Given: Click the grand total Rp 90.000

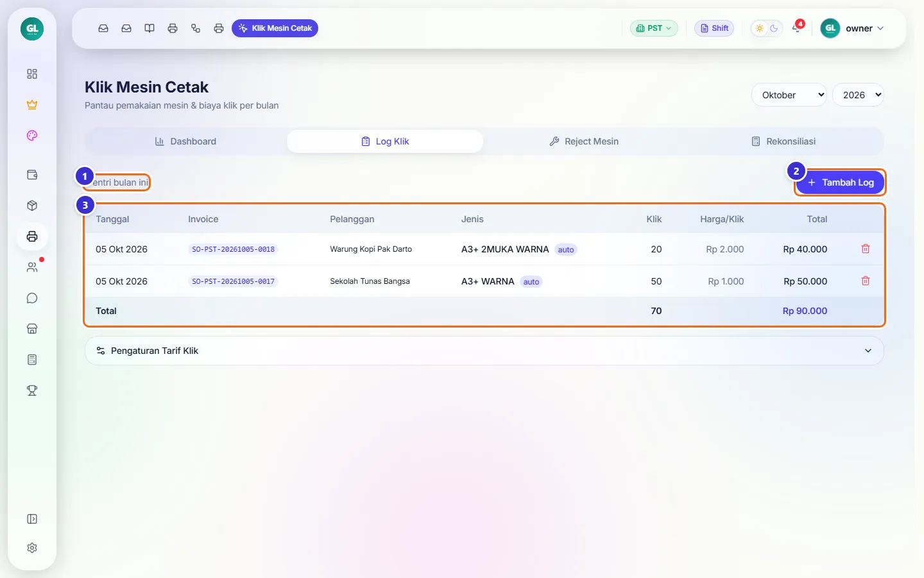Looking at the screenshot, I should coord(805,311).
